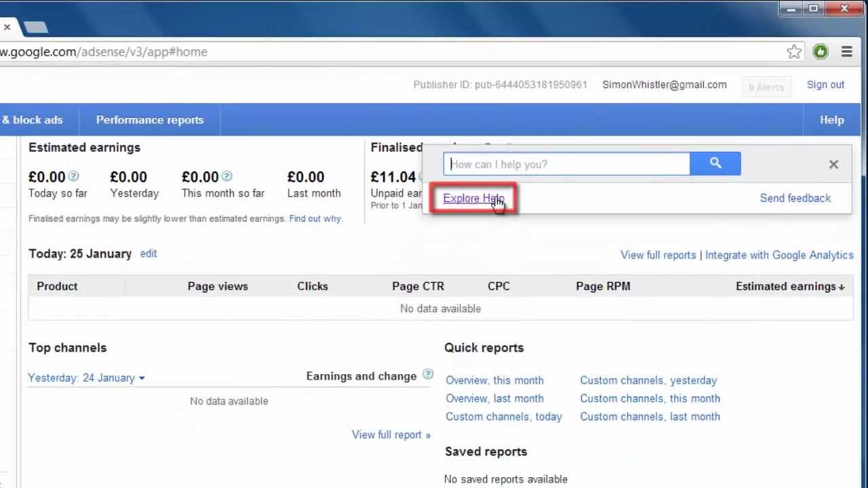
Task: Open Custom channels, last month quick report
Action: (x=650, y=417)
